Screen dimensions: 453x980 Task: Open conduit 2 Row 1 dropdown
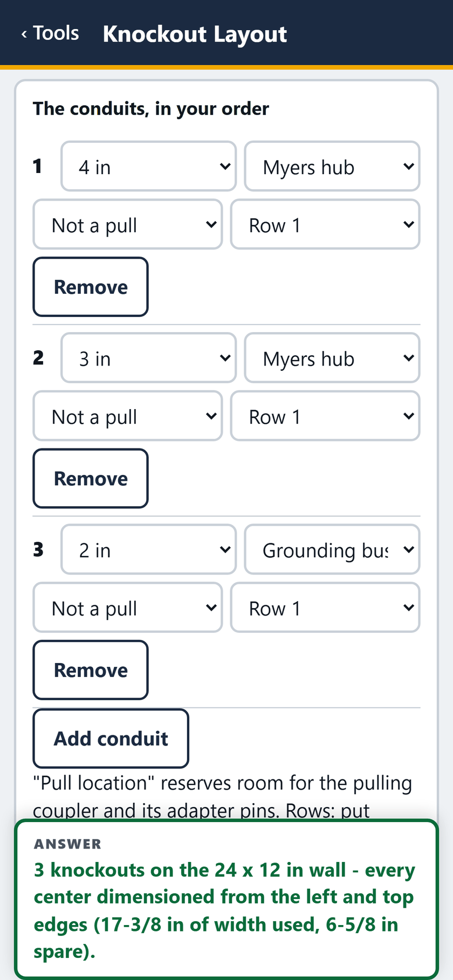(x=325, y=416)
